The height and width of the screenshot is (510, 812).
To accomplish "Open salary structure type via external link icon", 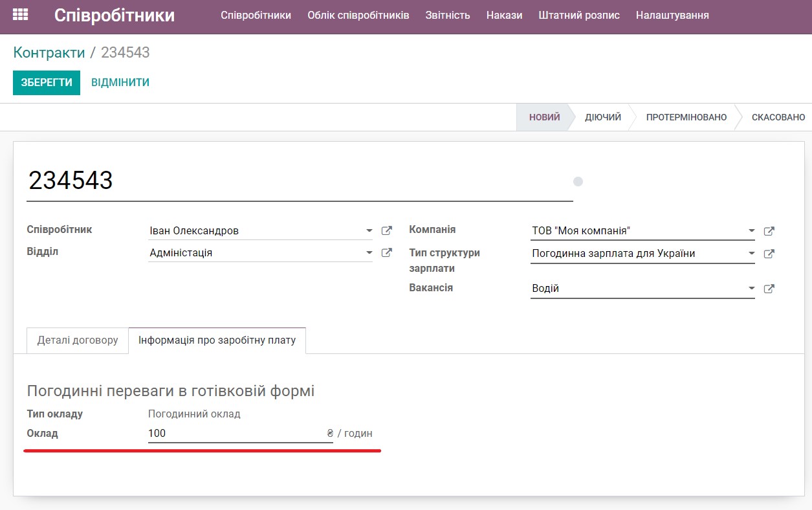I will 769,254.
